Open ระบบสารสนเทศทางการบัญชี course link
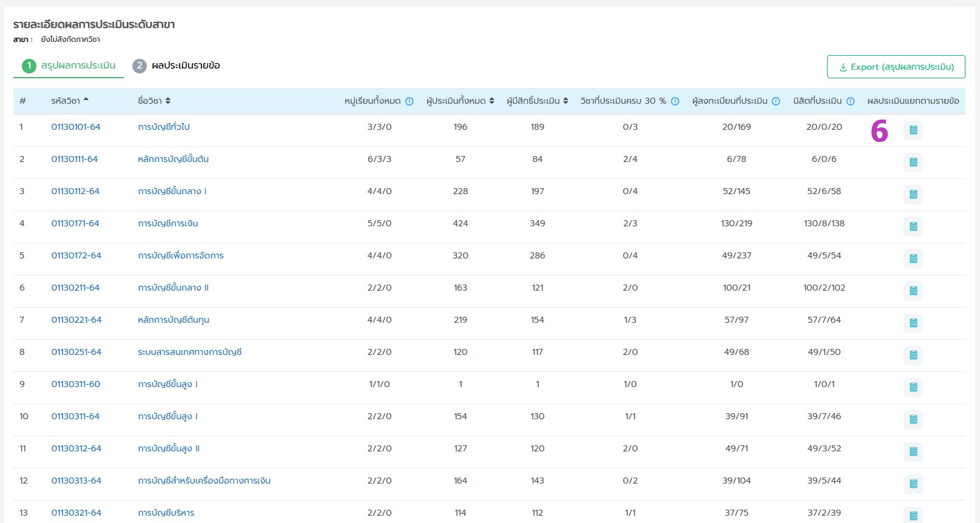The height and width of the screenshot is (523, 980). 190,352
